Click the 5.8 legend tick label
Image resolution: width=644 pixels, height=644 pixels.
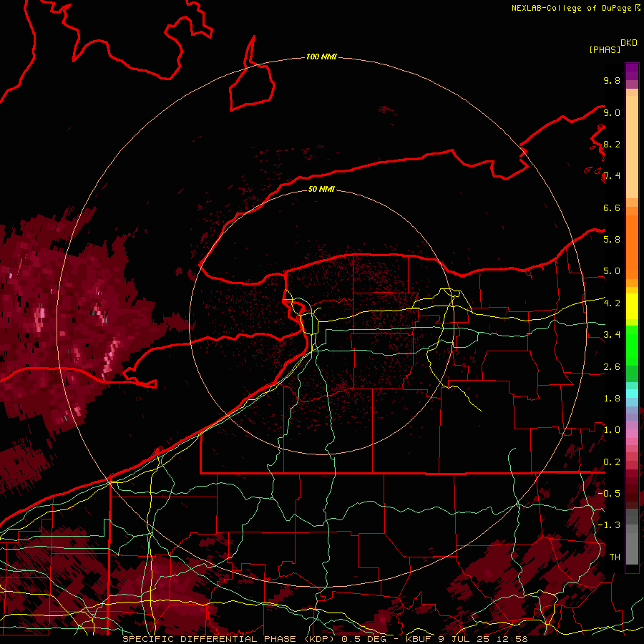(612, 239)
